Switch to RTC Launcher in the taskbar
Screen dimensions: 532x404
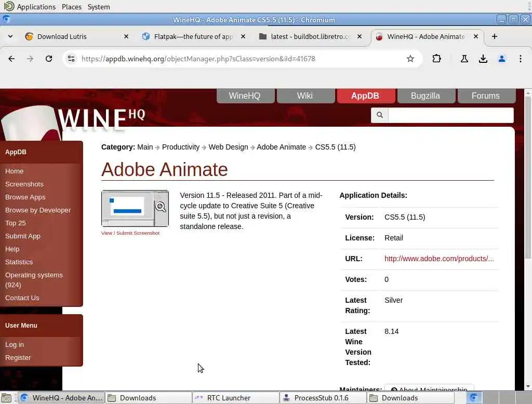236,398
